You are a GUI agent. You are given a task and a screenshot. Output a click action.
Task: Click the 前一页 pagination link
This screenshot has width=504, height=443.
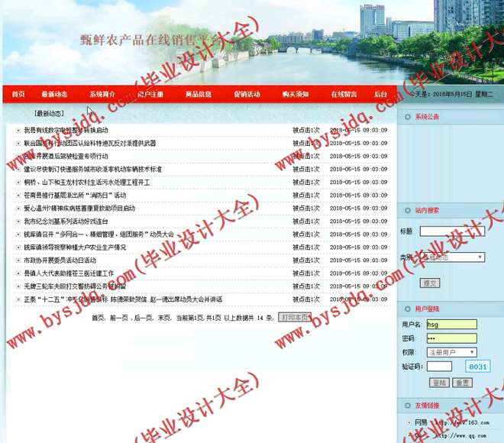[119, 318]
